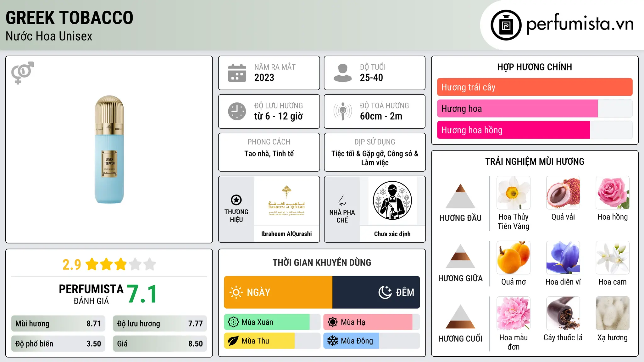Click the Quả vải lychee note image
The width and height of the screenshot is (644, 362).
(x=563, y=193)
